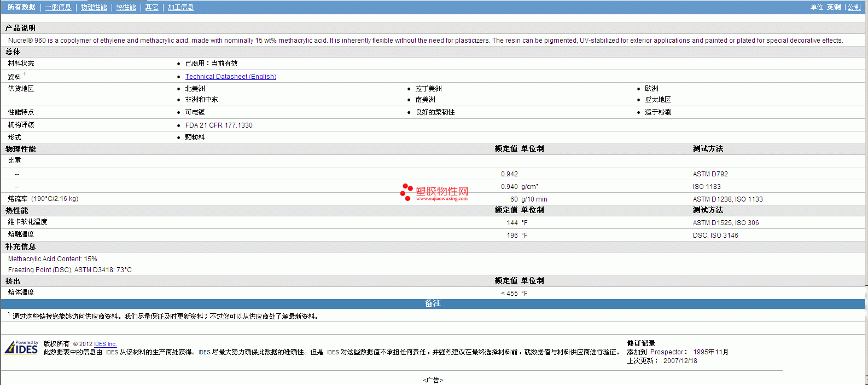Image resolution: width=868 pixels, height=385 pixels.
Task: Select ASTM D1525, ISO 306 test method
Action: [x=726, y=223]
